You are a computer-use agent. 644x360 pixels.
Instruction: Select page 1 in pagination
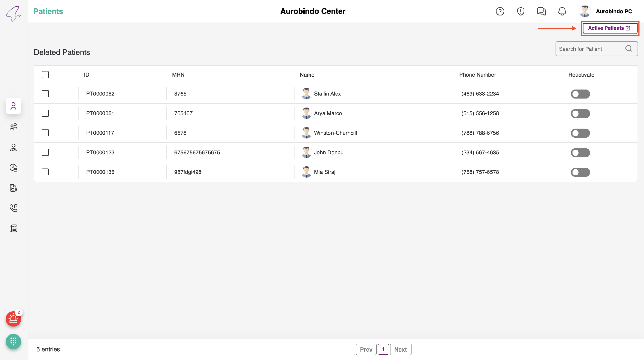[383, 349]
